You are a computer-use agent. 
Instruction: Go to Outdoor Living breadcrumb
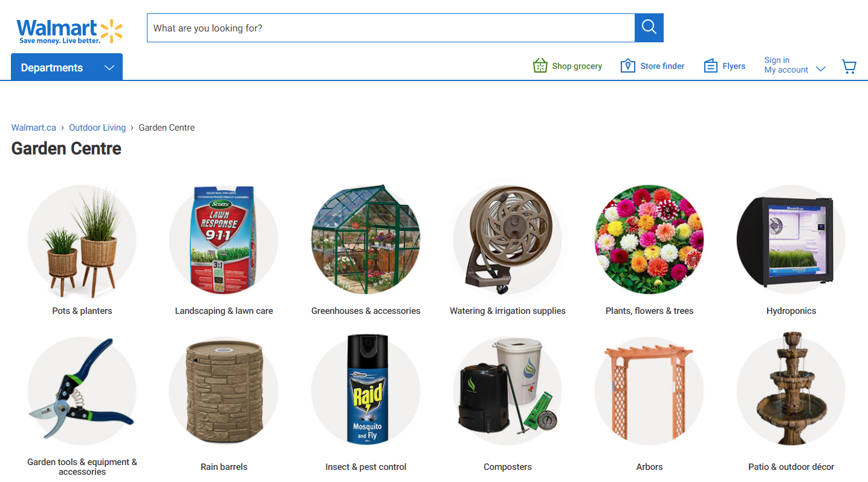[97, 128]
